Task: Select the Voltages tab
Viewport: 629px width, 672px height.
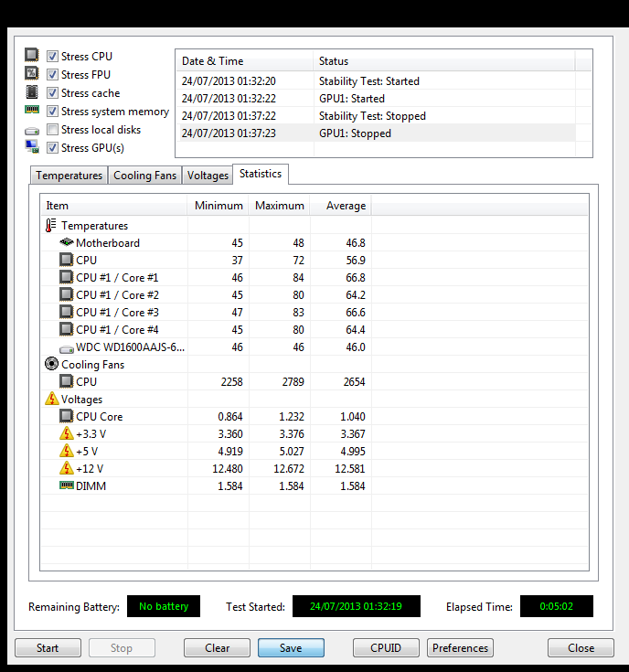Action: coord(208,176)
